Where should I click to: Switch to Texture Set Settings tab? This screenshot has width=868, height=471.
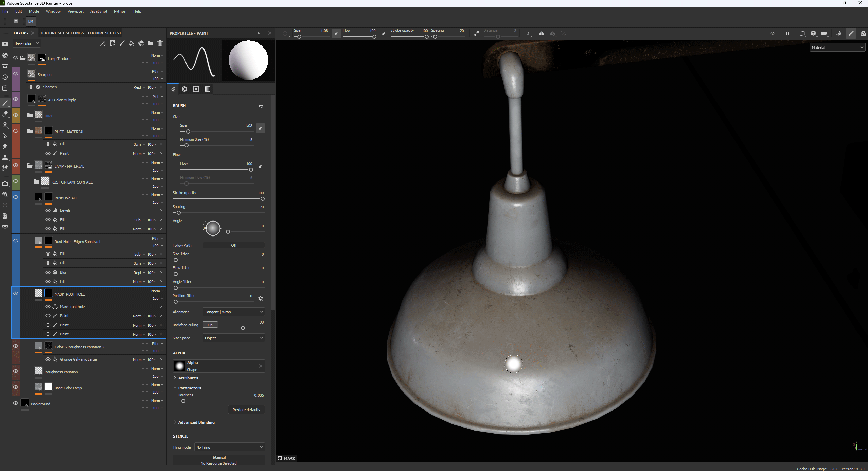pyautogui.click(x=62, y=33)
